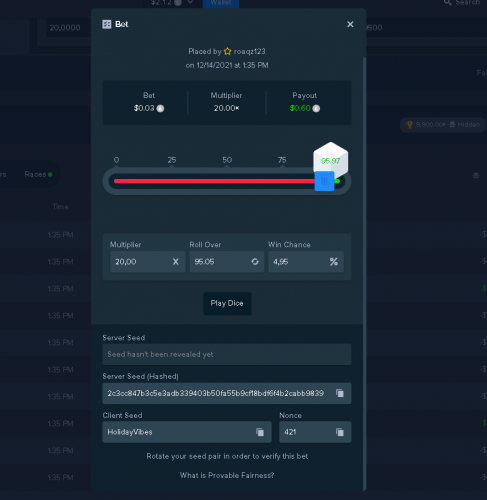487x500 pixels.
Task: Click the blue dice slider handle
Action: pyautogui.click(x=324, y=181)
